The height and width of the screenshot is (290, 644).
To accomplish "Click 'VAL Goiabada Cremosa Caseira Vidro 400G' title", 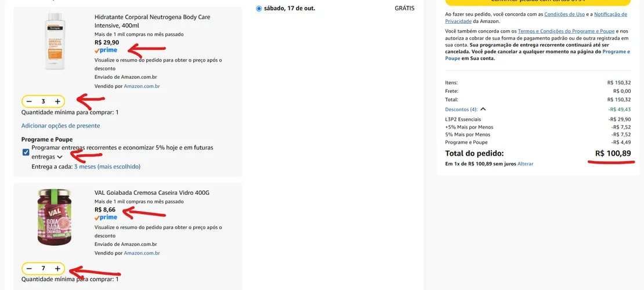I will [x=152, y=193].
